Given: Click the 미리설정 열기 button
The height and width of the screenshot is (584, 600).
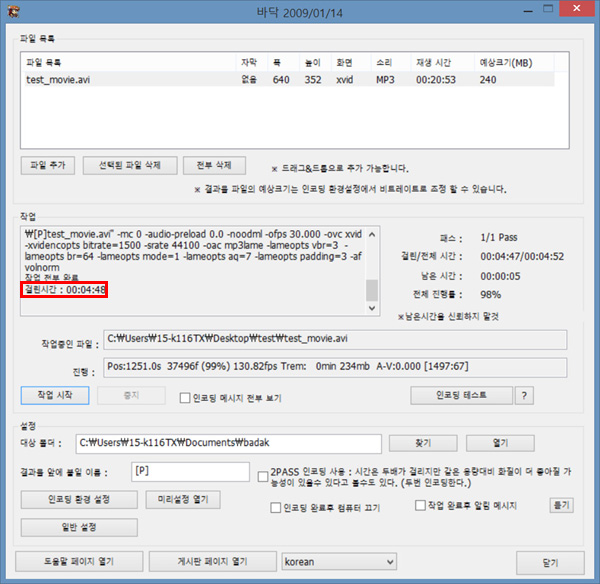Looking at the screenshot, I should tap(183, 499).
